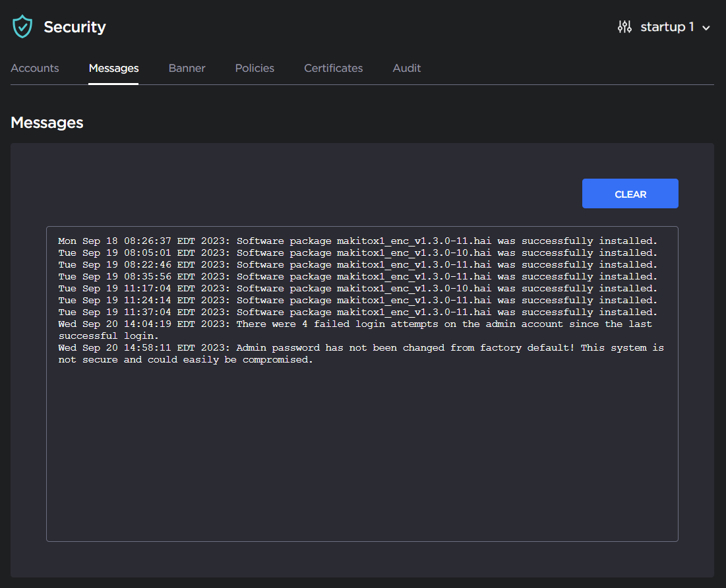Click the Mon Sep 18 08:26:37 log entry
The height and width of the screenshot is (588, 726).
[357, 241]
